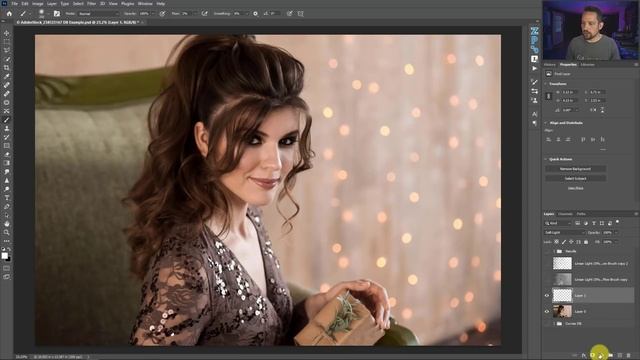
Task: Click the View More link
Action: coord(576,188)
